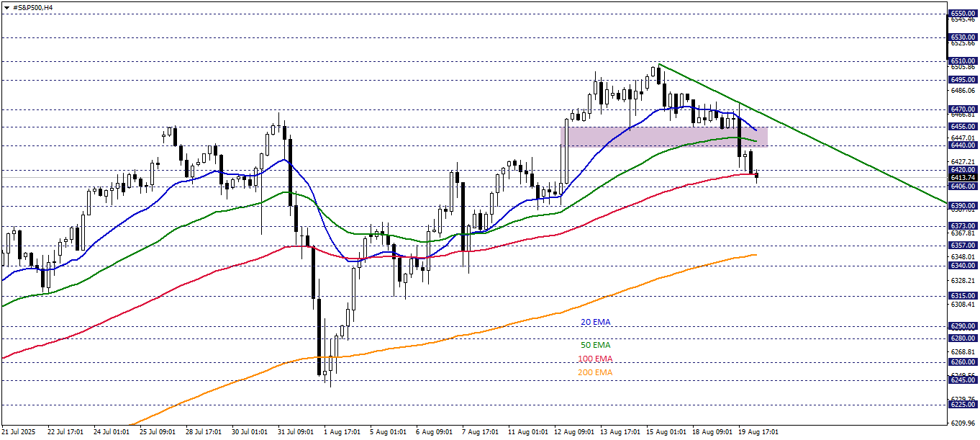Click the 6340.00 price level label
The image size is (980, 440).
coord(963,265)
